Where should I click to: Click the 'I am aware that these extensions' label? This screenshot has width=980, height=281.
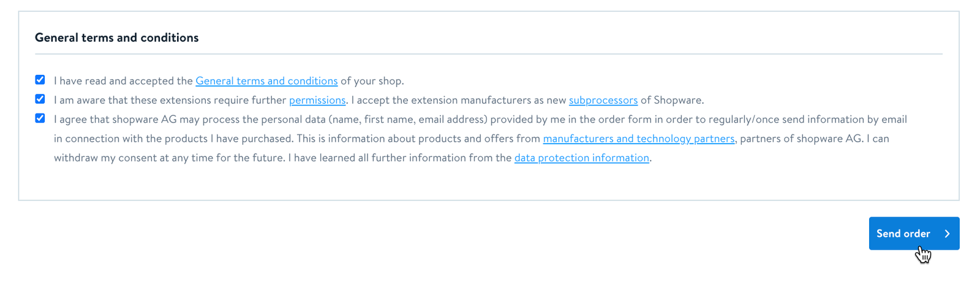(x=170, y=100)
